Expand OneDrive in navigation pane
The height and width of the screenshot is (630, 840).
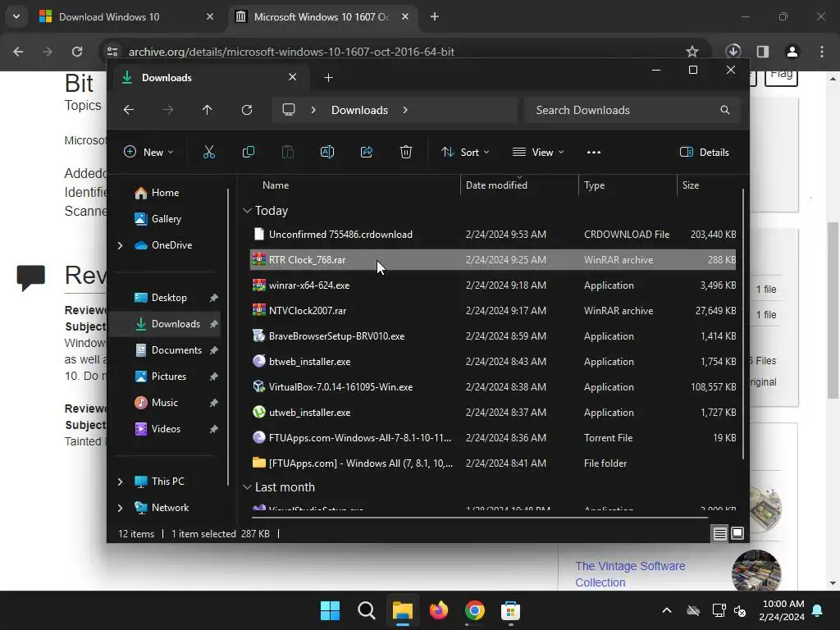click(x=120, y=245)
